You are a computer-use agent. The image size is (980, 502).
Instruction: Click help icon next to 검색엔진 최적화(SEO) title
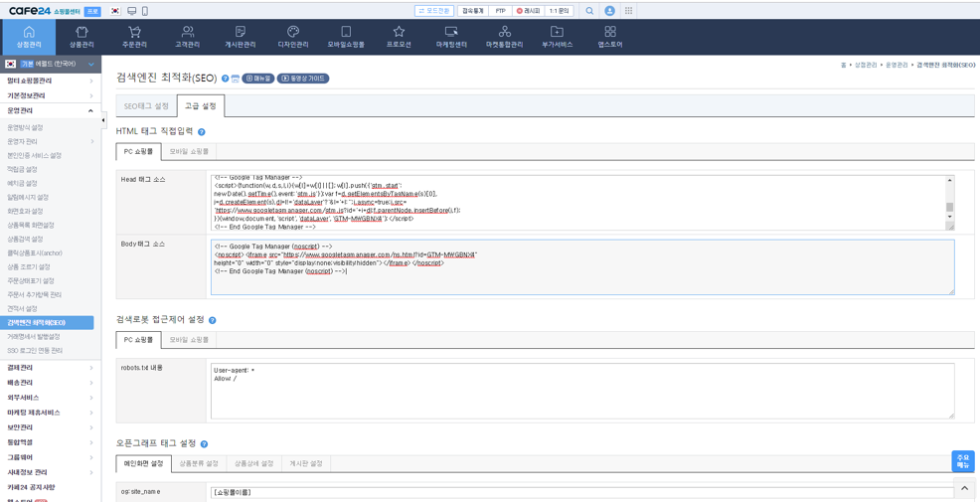pyautogui.click(x=225, y=79)
